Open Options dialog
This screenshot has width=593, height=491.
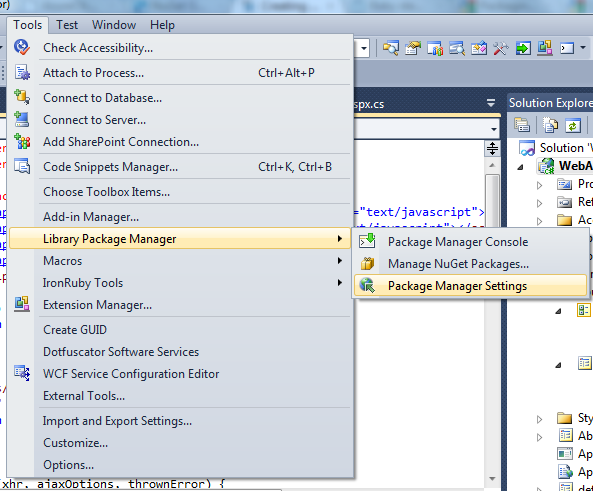click(180, 465)
